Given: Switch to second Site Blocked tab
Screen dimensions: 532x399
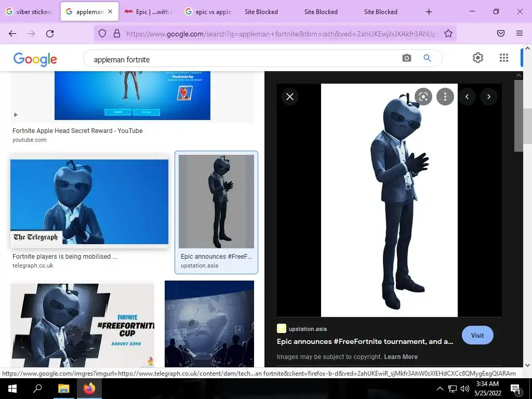Looking at the screenshot, I should pos(321,12).
